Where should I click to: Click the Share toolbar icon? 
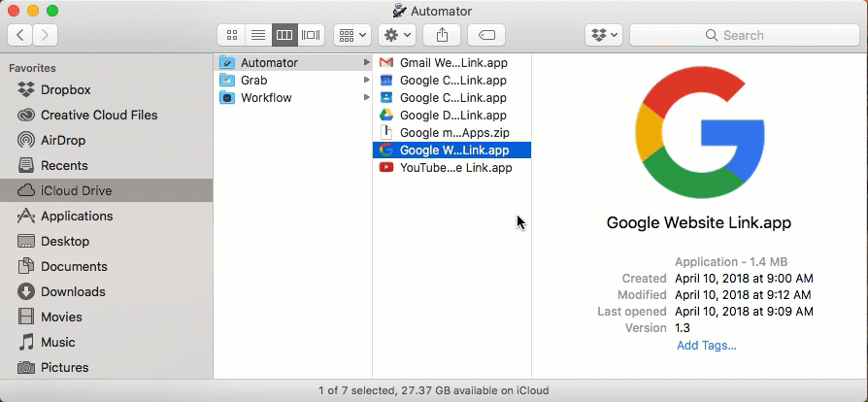click(442, 35)
